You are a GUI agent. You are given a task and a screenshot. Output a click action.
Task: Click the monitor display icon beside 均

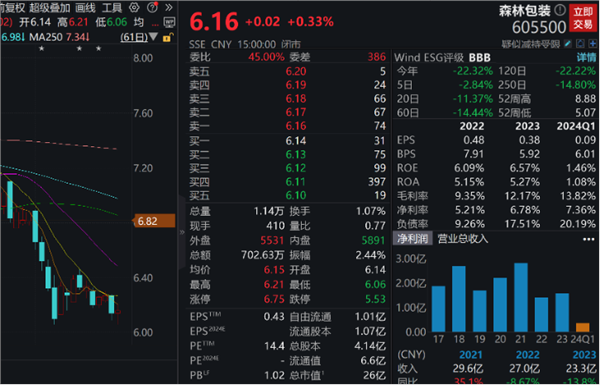coord(169,22)
